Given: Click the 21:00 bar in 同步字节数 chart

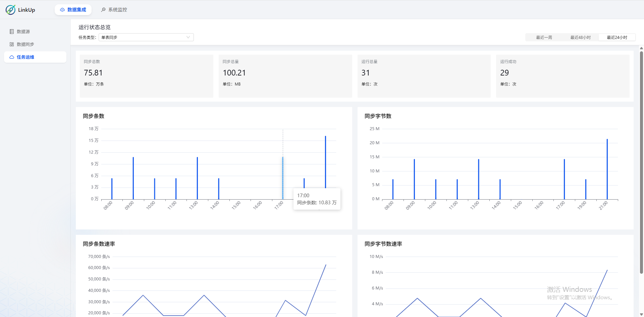Looking at the screenshot, I should pyautogui.click(x=607, y=169).
